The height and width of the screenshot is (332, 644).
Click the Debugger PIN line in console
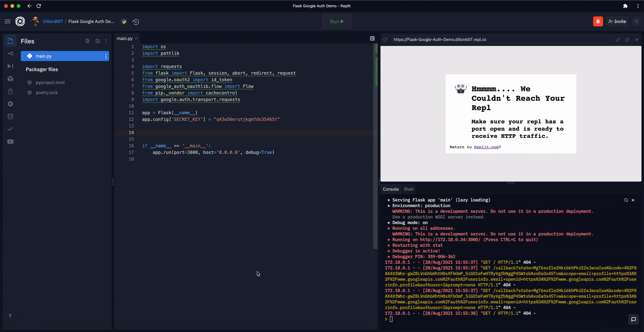pyautogui.click(x=421, y=256)
